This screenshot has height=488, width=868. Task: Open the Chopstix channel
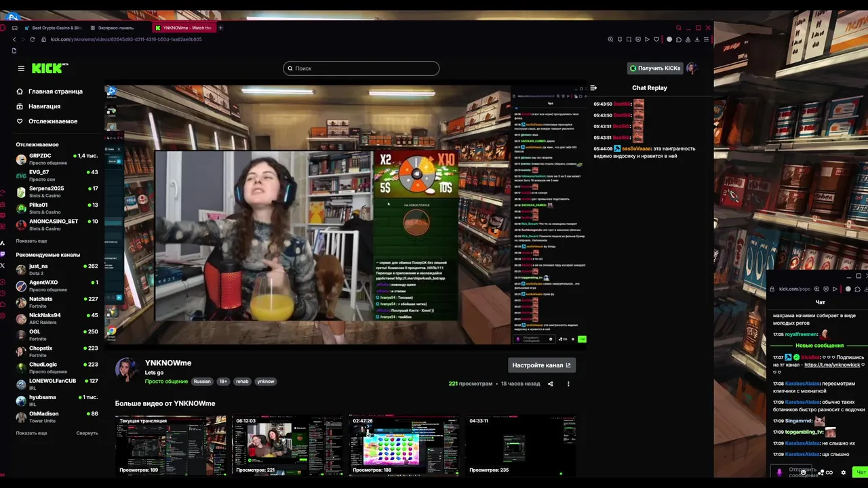click(x=58, y=351)
